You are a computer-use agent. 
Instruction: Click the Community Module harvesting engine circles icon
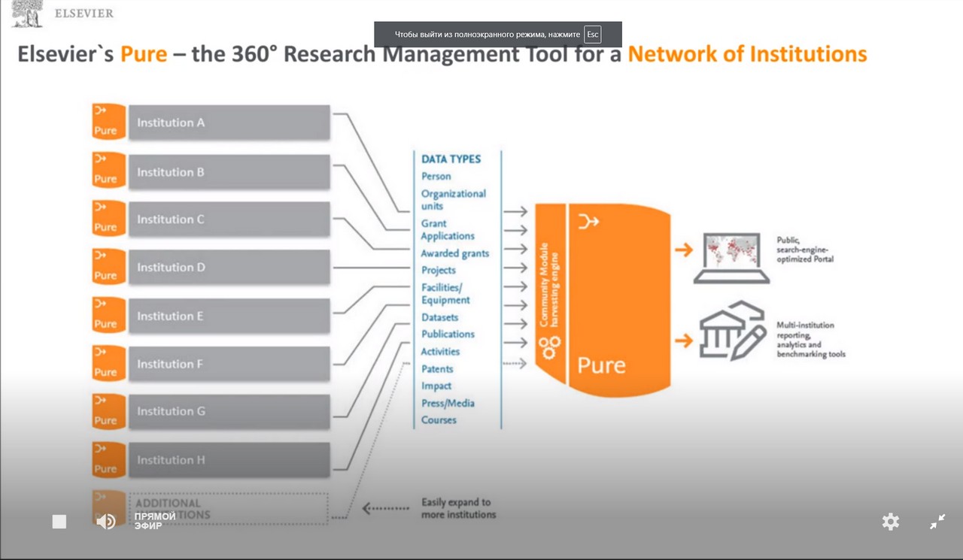tap(551, 347)
